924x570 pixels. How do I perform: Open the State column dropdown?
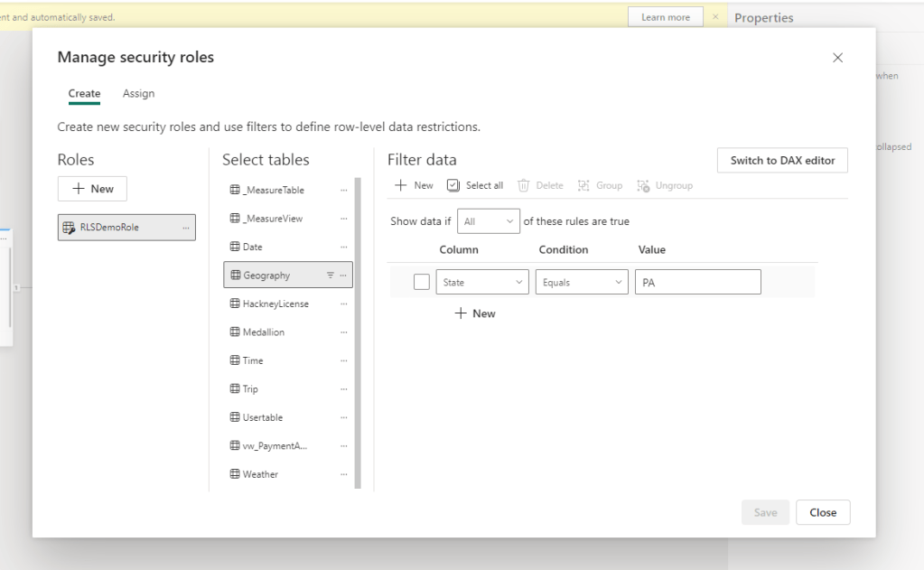[482, 283]
